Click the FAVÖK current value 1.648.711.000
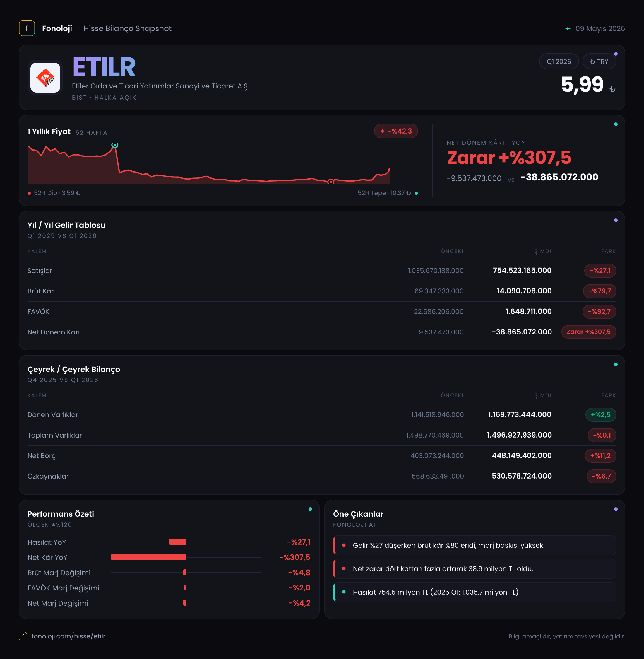The image size is (644, 659). pyautogui.click(x=529, y=311)
